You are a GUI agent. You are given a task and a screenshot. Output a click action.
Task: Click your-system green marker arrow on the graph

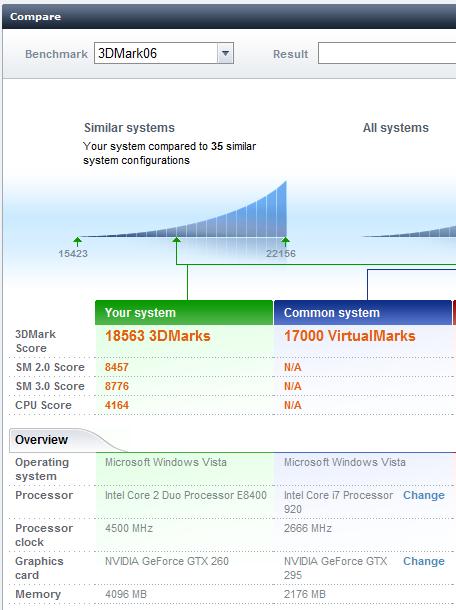tap(177, 242)
